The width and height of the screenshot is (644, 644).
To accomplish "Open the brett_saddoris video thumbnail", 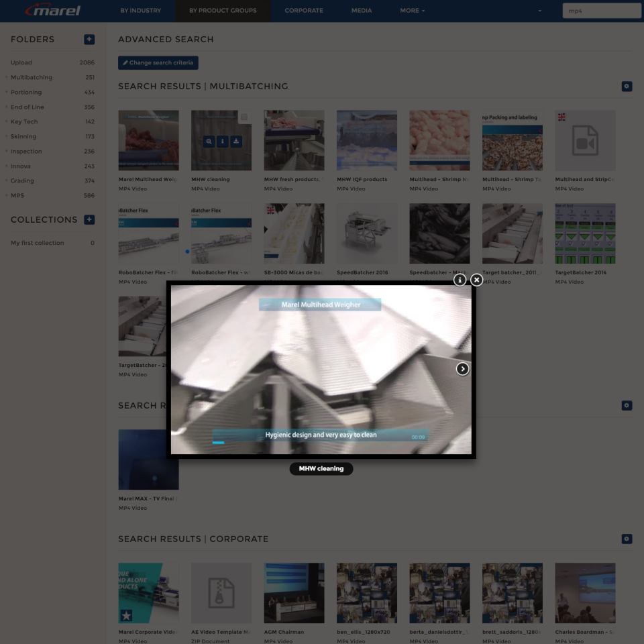I will point(512,593).
